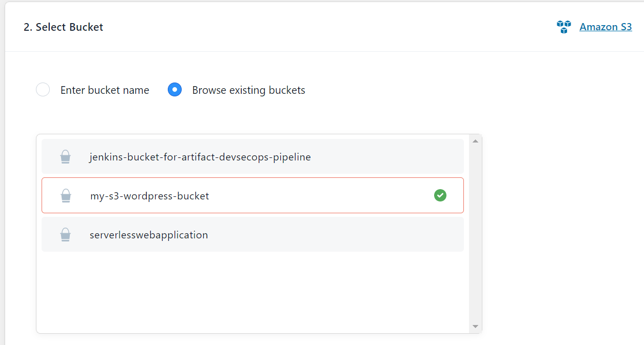Open the Amazon S3 hyperlink
The height and width of the screenshot is (345, 644).
606,27
